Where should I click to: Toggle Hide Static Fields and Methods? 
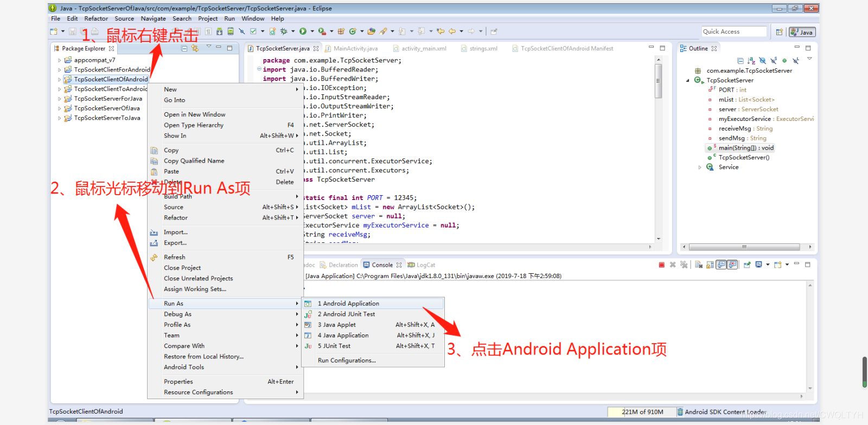click(774, 60)
